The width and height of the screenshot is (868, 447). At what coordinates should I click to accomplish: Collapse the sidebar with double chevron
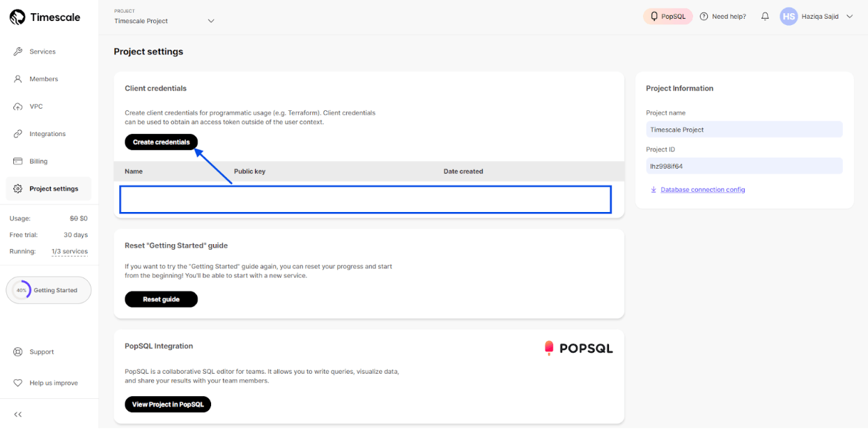[x=18, y=414]
